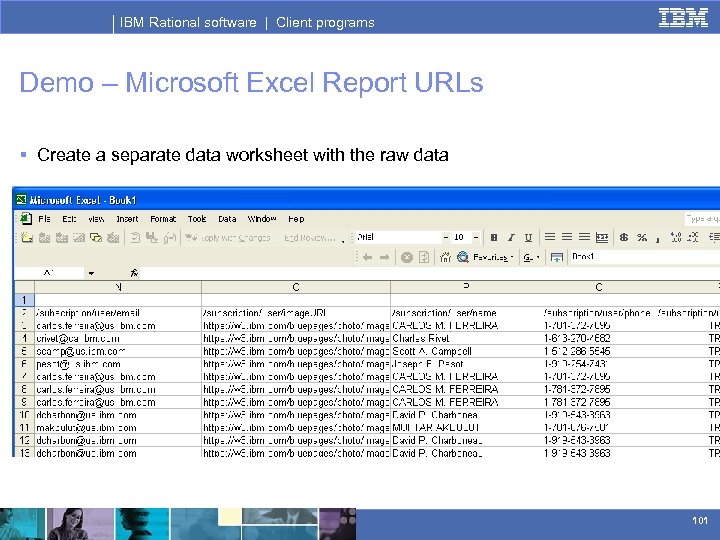Align cell text left
Image resolution: width=720 pixels, height=540 pixels.
(x=550, y=237)
